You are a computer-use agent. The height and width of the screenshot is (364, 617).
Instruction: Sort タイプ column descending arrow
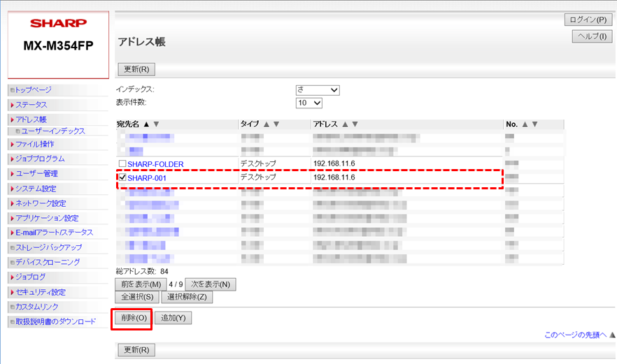point(276,124)
